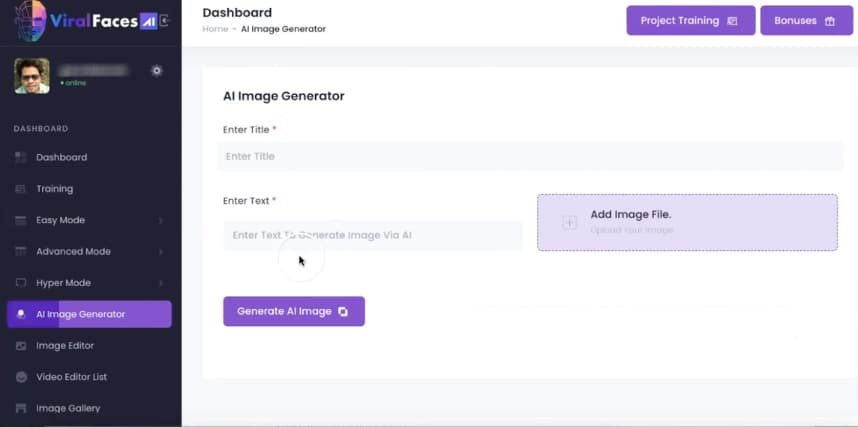Click the DASHBOARD section label in sidebar

pyautogui.click(x=41, y=129)
